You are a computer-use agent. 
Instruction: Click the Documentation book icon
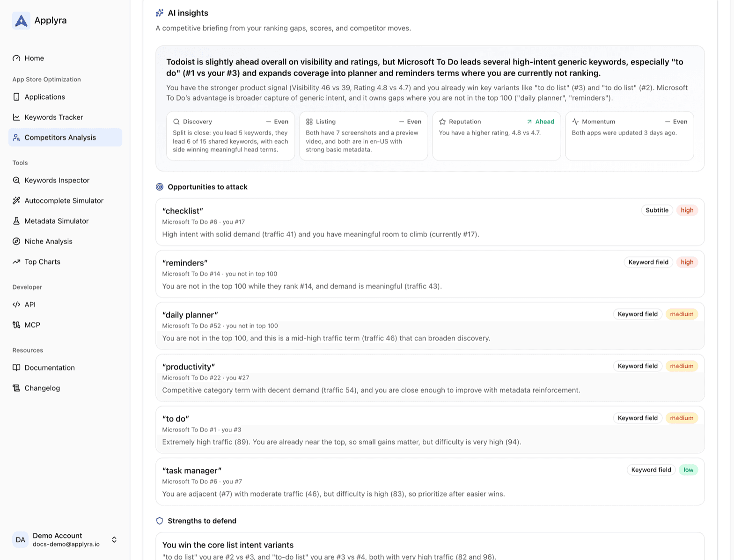coord(16,368)
